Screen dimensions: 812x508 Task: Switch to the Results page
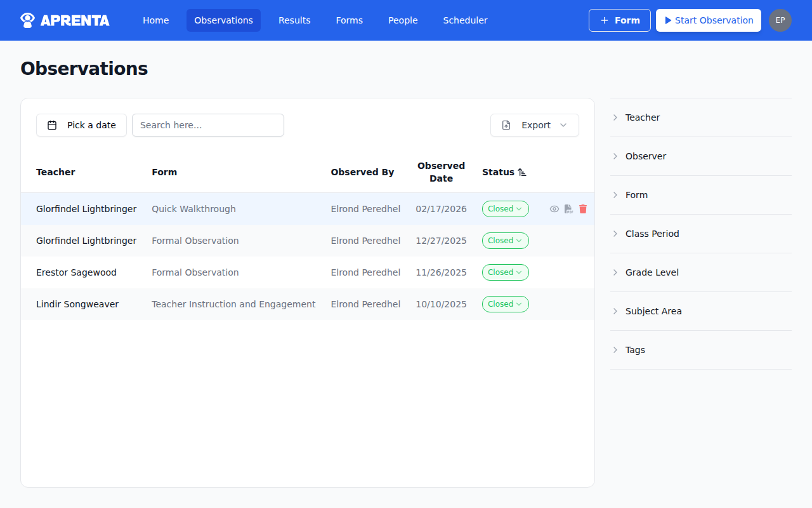tap(294, 20)
